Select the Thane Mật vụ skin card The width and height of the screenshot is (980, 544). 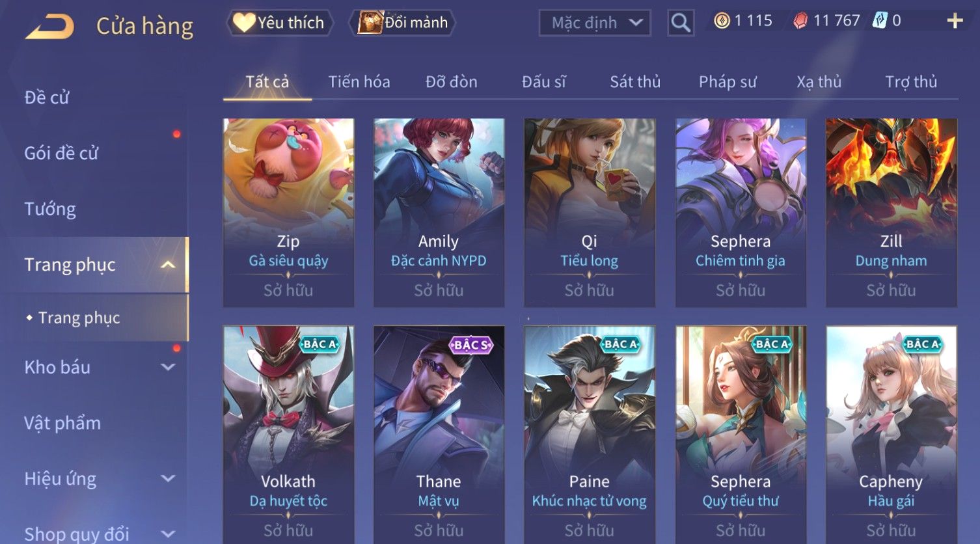(x=439, y=435)
